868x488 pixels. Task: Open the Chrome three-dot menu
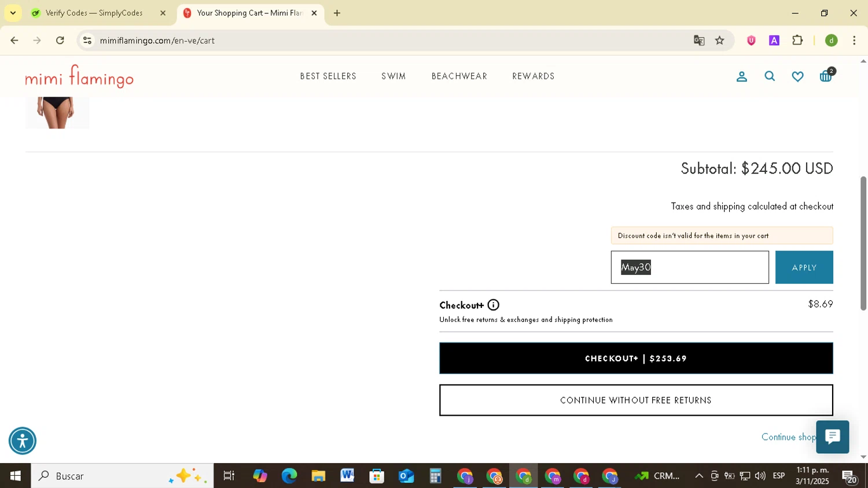click(x=854, y=41)
